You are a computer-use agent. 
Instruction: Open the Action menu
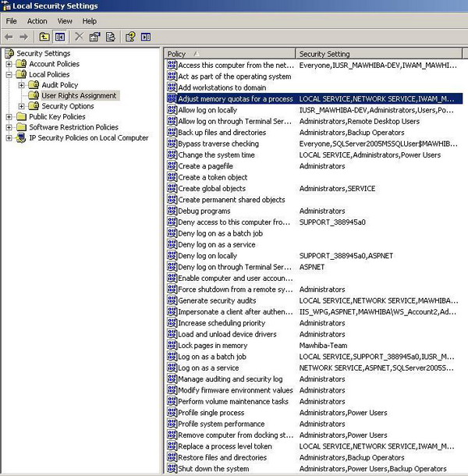point(37,21)
